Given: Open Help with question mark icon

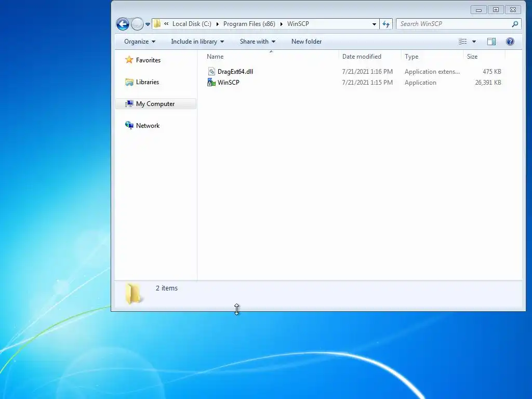Looking at the screenshot, I should (x=510, y=42).
